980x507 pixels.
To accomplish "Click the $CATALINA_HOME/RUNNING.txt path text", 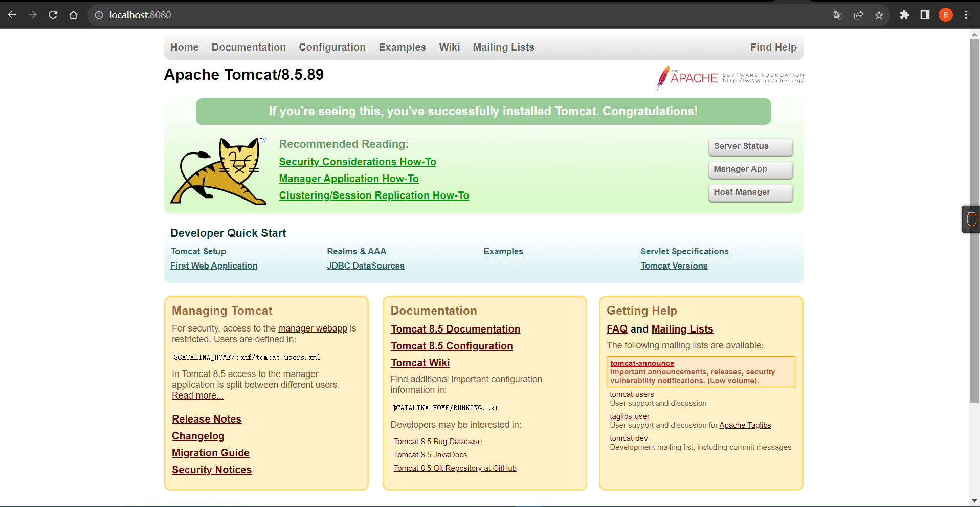I will pos(445,408).
